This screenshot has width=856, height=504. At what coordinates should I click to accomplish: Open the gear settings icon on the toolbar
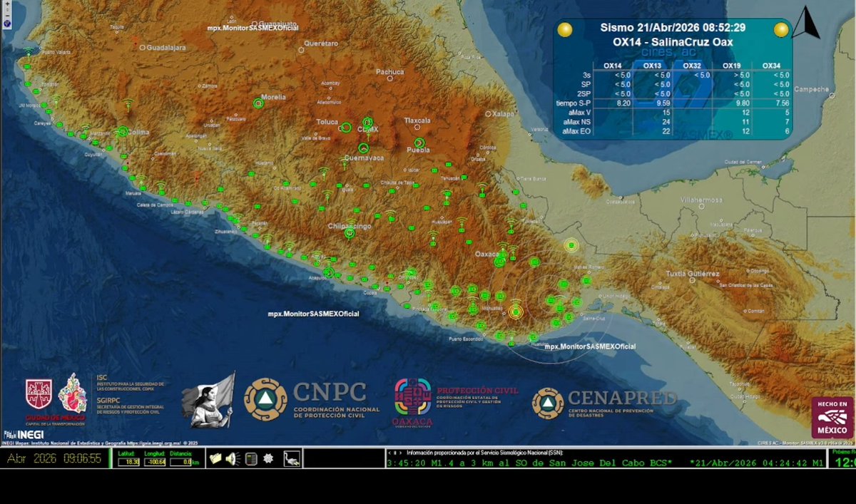(269, 459)
